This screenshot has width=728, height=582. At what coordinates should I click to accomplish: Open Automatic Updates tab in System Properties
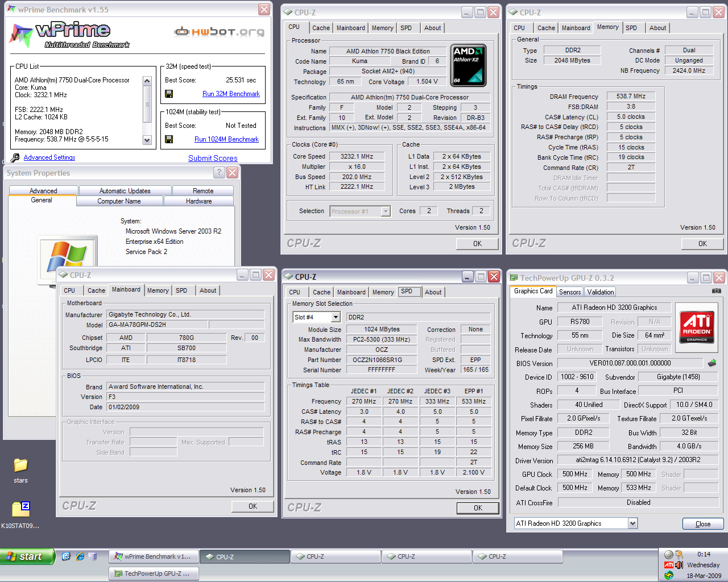click(x=125, y=191)
